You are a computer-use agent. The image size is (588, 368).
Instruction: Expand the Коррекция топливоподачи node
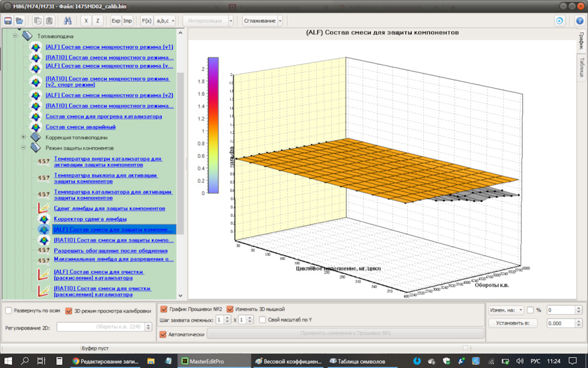click(x=23, y=137)
